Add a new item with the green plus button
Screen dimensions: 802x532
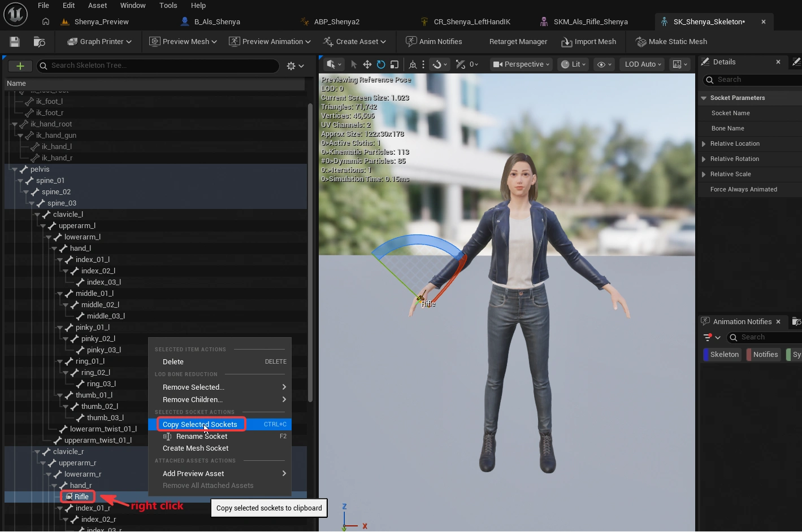[x=20, y=66]
